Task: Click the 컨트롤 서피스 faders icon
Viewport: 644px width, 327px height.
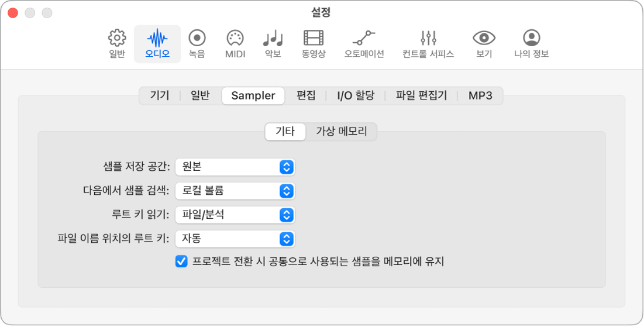Action: click(x=428, y=39)
